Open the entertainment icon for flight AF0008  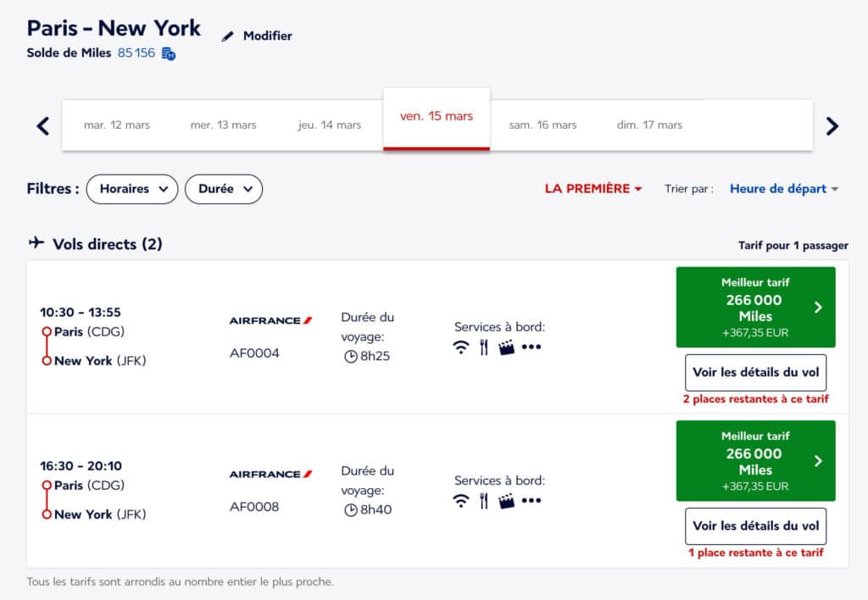coord(508,500)
